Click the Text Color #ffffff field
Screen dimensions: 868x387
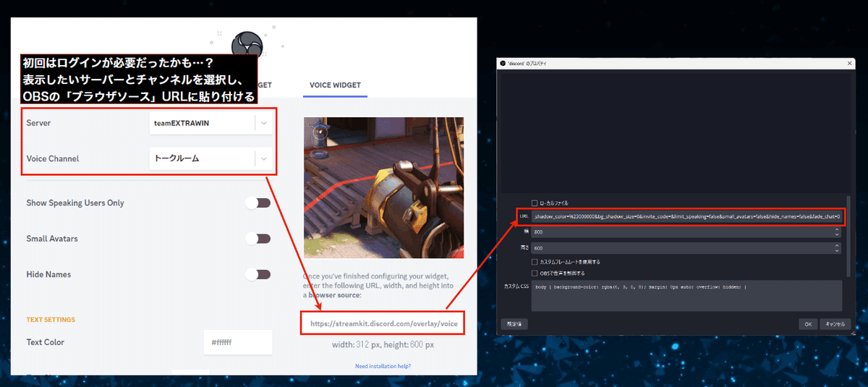238,342
